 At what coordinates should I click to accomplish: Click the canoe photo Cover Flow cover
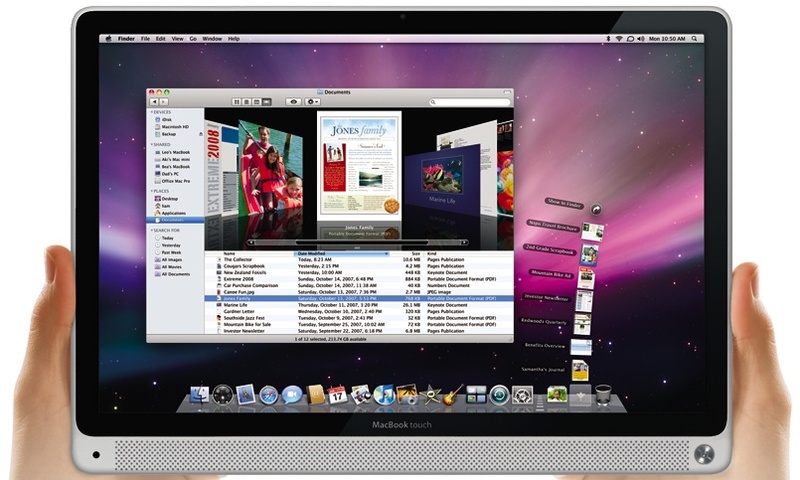(x=271, y=168)
